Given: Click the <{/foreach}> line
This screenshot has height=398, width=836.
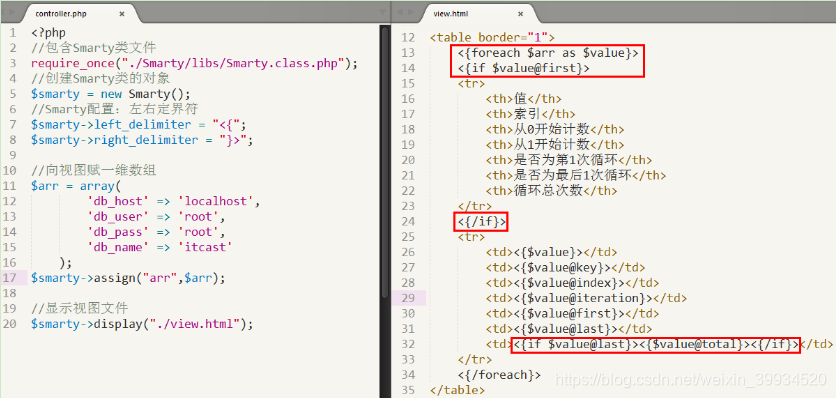Looking at the screenshot, I should coord(499,375).
